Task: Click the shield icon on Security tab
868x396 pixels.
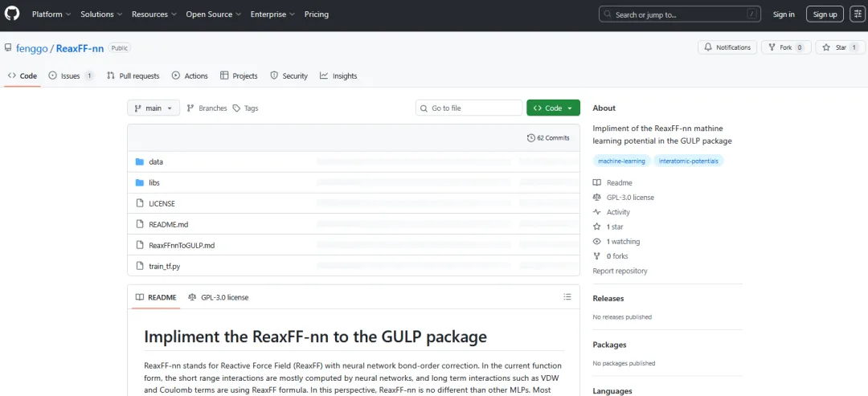Action: point(274,76)
